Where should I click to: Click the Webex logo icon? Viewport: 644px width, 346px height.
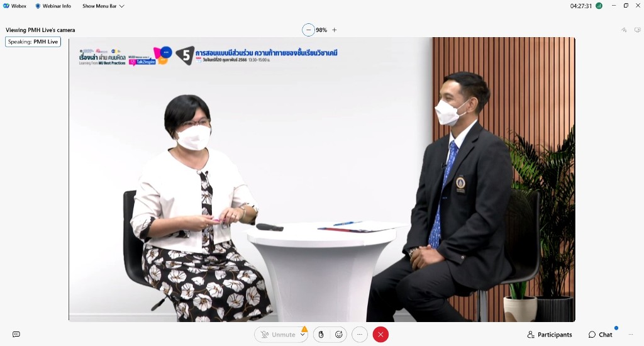(6, 6)
